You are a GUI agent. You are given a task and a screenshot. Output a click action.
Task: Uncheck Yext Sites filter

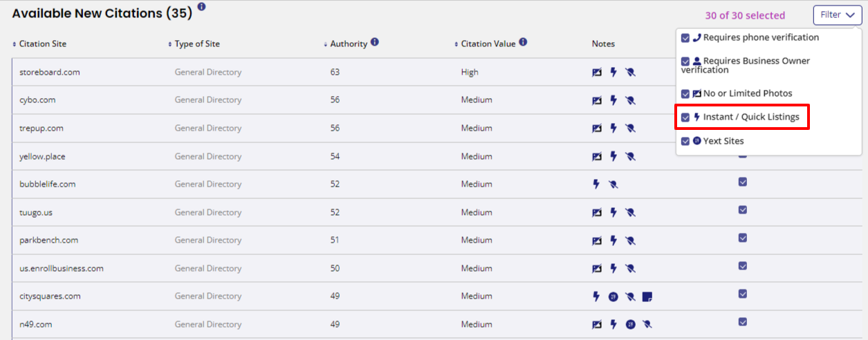[x=685, y=141]
